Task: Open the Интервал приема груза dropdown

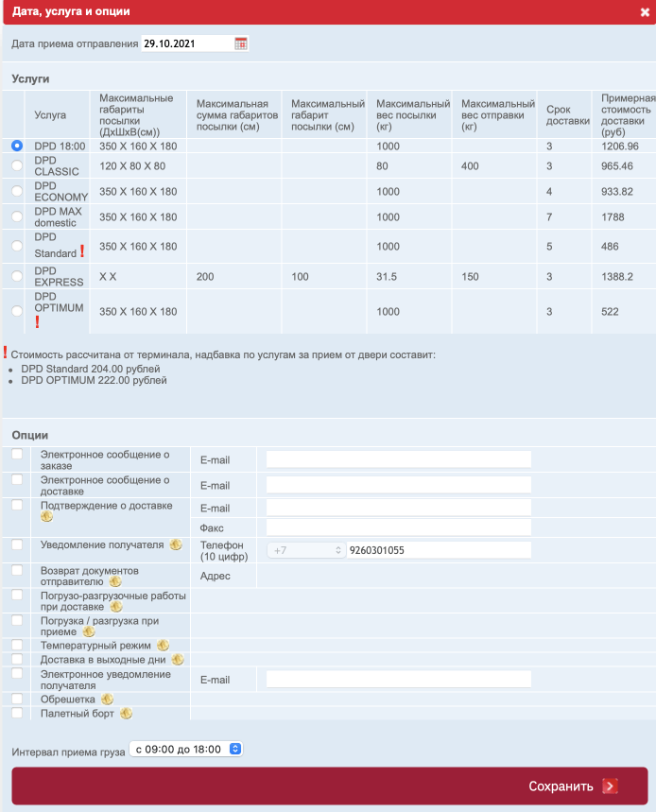Action: point(186,749)
